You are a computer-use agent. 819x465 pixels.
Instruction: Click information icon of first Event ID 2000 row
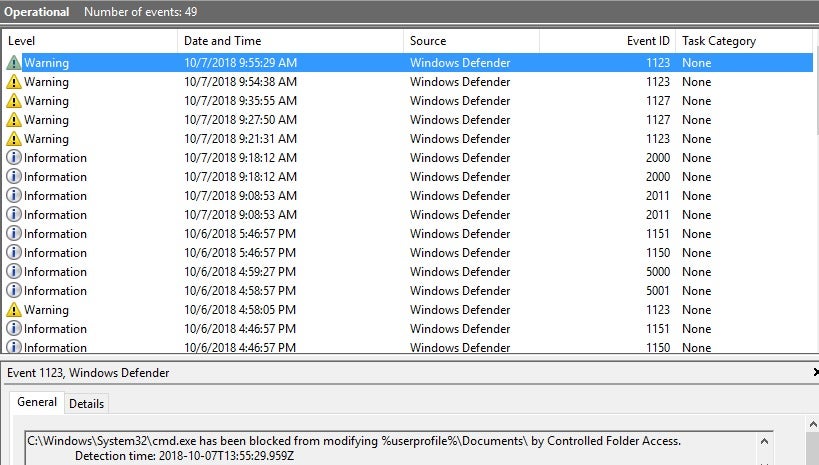pos(14,158)
